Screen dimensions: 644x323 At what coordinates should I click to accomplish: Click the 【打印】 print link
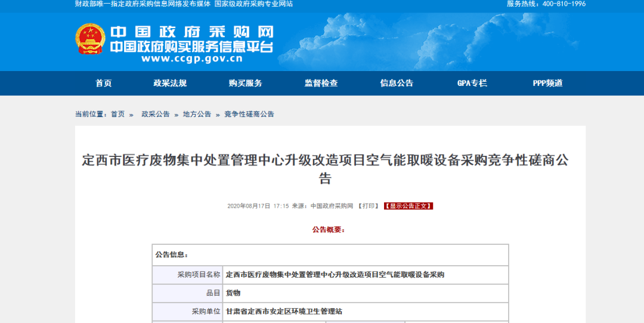[x=368, y=206]
